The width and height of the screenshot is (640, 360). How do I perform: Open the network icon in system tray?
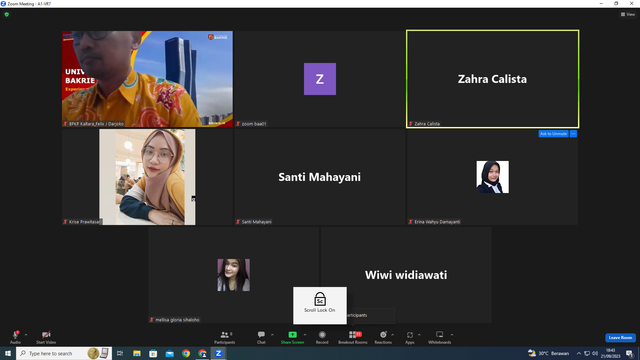587,353
